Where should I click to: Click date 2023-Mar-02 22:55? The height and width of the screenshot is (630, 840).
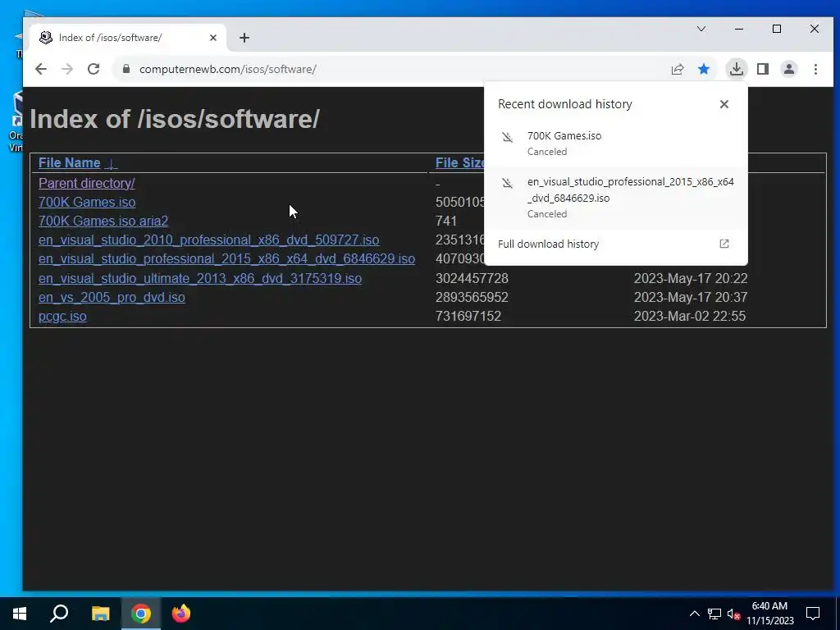[x=690, y=316]
